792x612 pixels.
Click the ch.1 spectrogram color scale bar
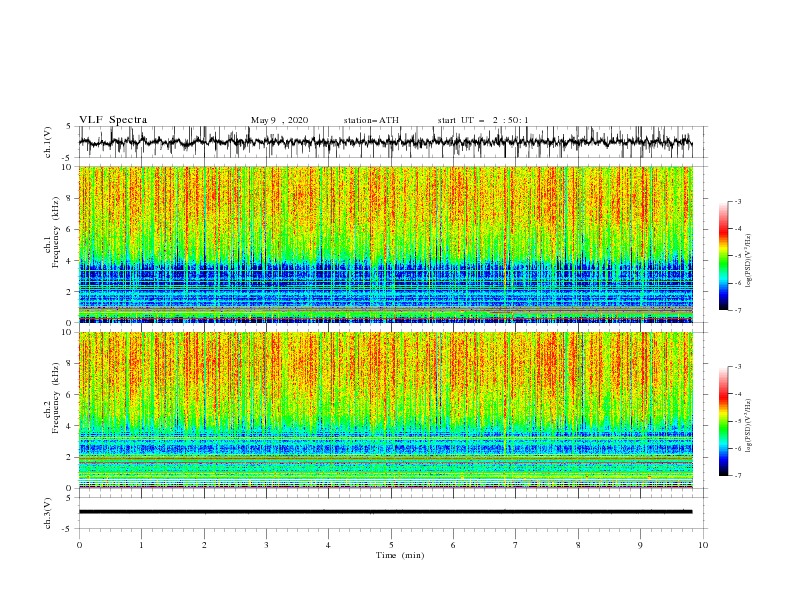724,256
